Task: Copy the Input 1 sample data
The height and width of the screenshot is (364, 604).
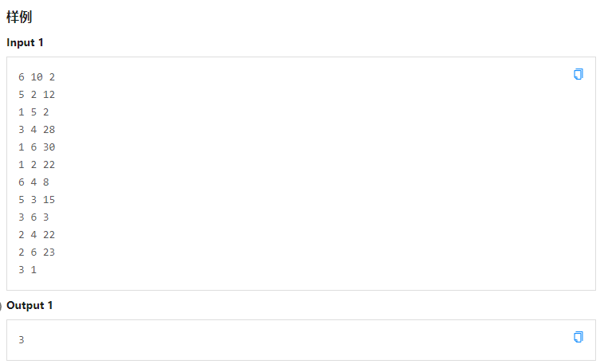Action: pos(579,74)
